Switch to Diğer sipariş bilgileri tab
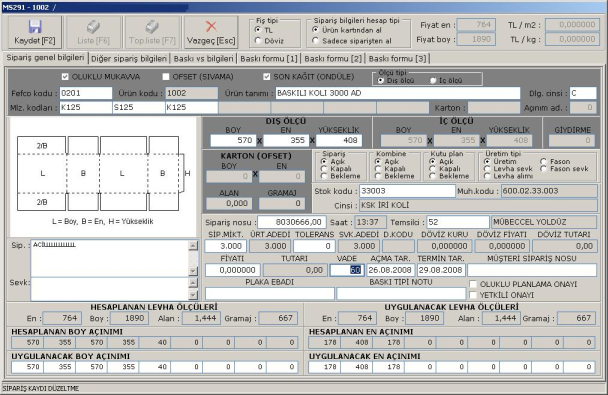The width and height of the screenshot is (608, 395). (129, 59)
